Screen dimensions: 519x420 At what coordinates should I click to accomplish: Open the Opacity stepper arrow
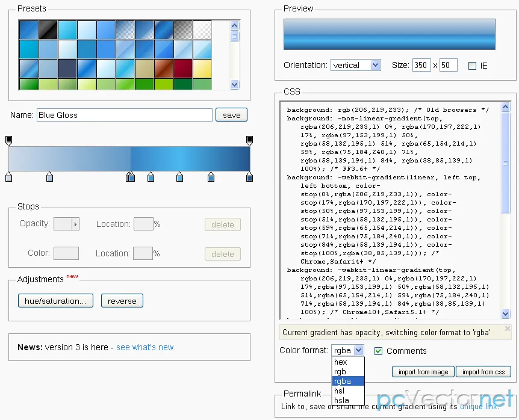[76, 224]
